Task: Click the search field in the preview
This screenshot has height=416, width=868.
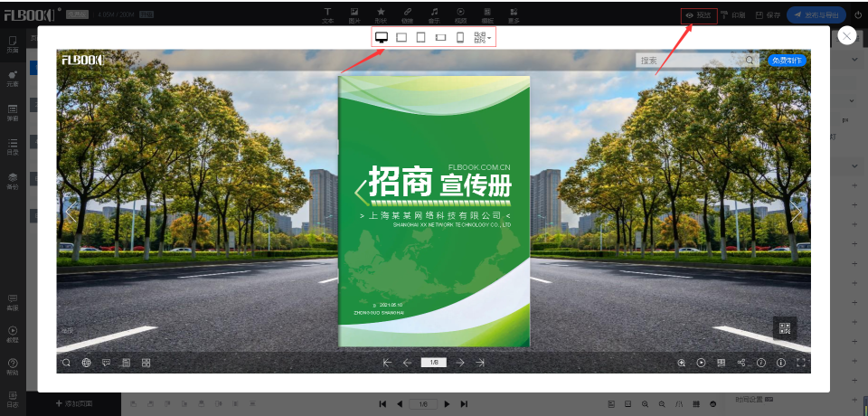Action: click(x=697, y=61)
